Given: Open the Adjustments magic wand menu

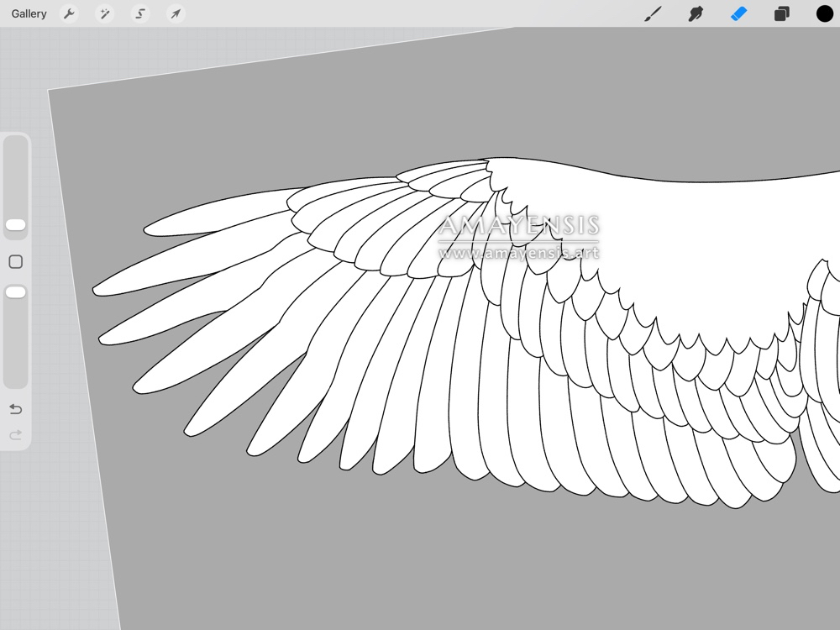Looking at the screenshot, I should coord(105,14).
